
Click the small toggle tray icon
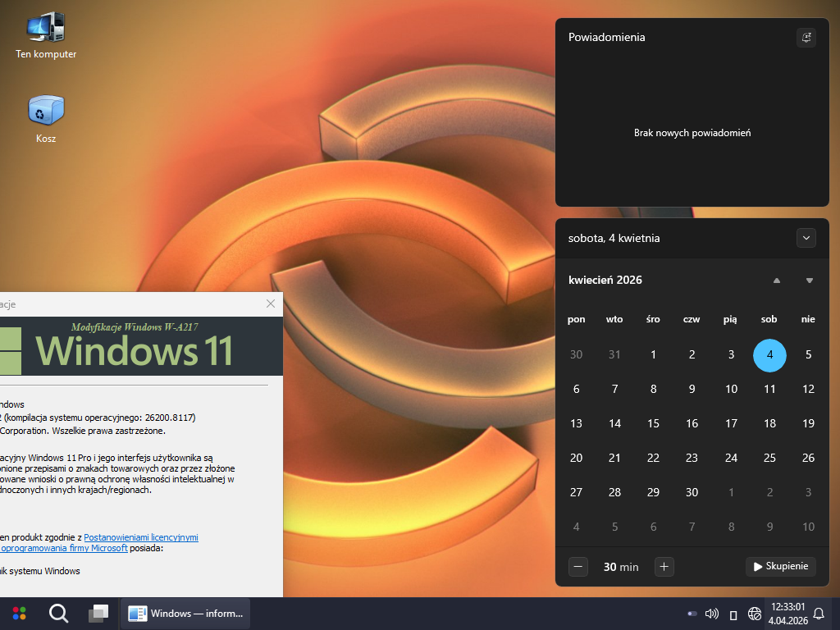(692, 614)
